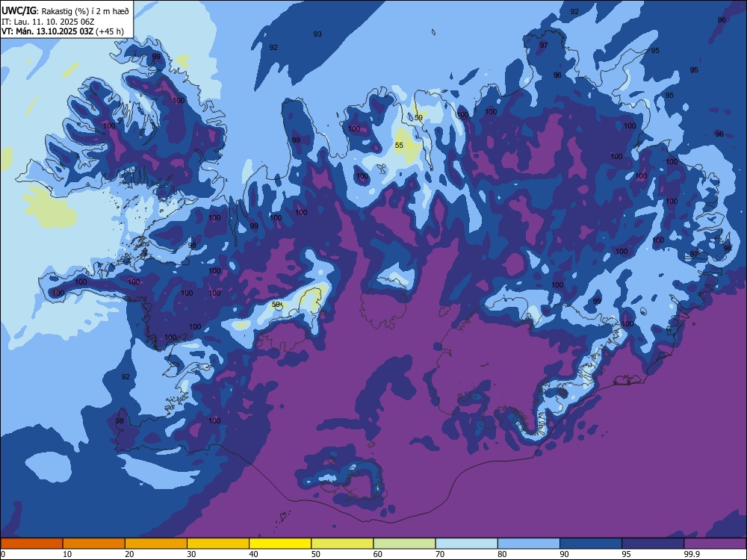The height and width of the screenshot is (560, 747).
Task: Select the legend label '40'
Action: coord(254,554)
